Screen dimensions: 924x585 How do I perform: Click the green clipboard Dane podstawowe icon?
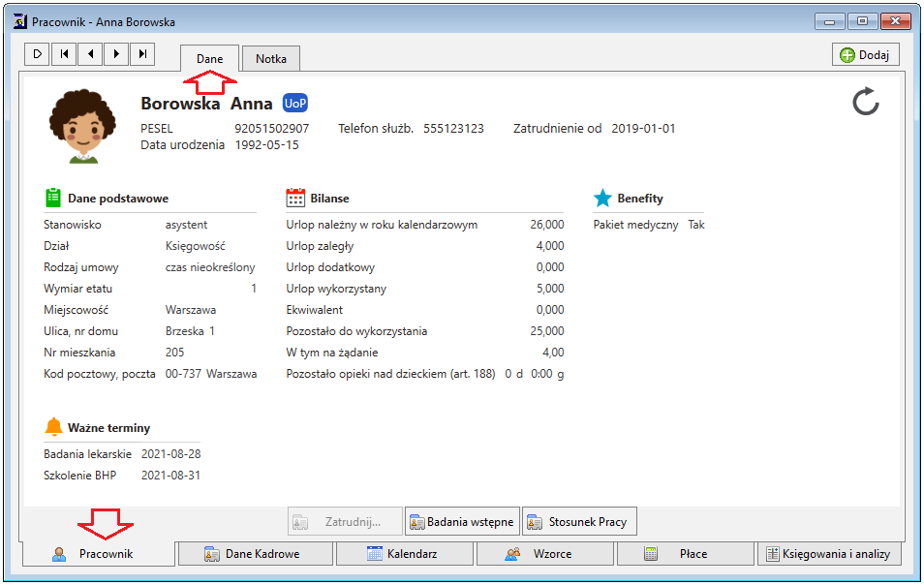pyautogui.click(x=53, y=198)
